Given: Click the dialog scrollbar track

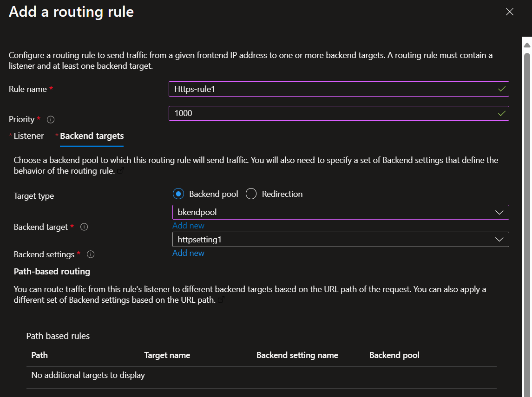Looking at the screenshot, I should click(527, 232).
